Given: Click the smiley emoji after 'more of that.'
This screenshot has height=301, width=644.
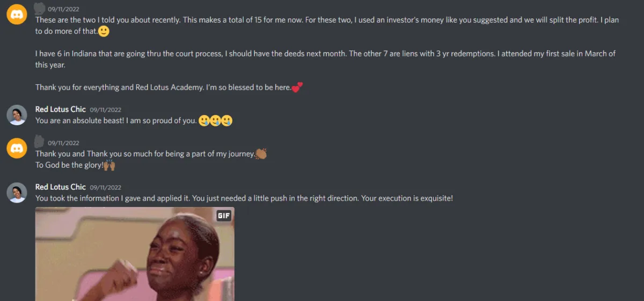Looking at the screenshot, I should [x=104, y=31].
